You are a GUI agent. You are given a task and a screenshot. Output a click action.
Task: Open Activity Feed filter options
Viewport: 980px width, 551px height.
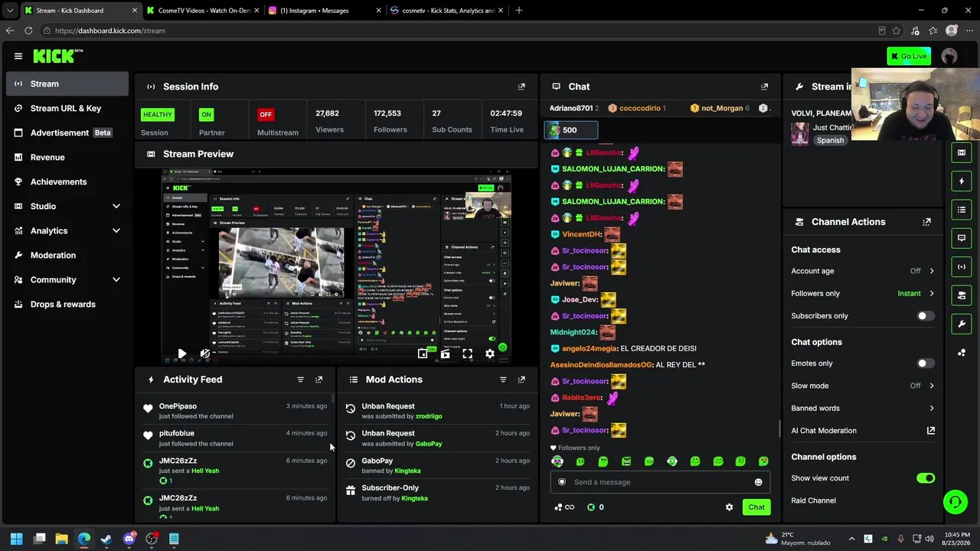click(300, 380)
